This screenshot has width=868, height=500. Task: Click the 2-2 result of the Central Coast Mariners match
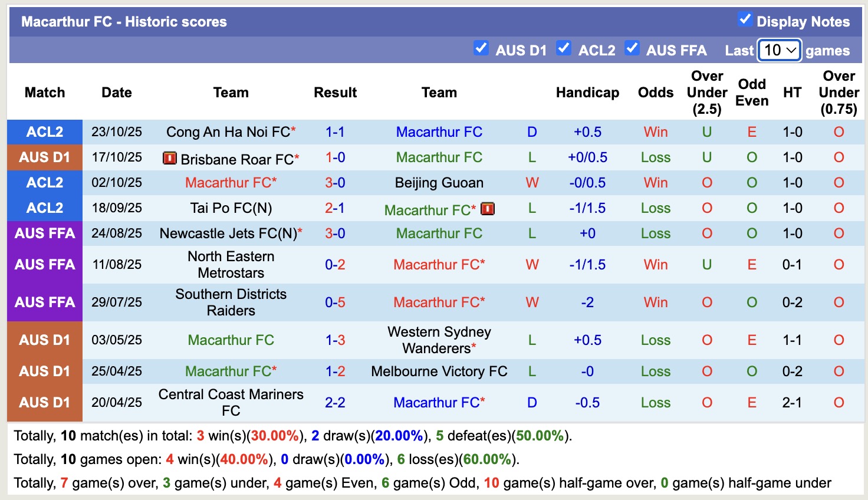pyautogui.click(x=335, y=402)
